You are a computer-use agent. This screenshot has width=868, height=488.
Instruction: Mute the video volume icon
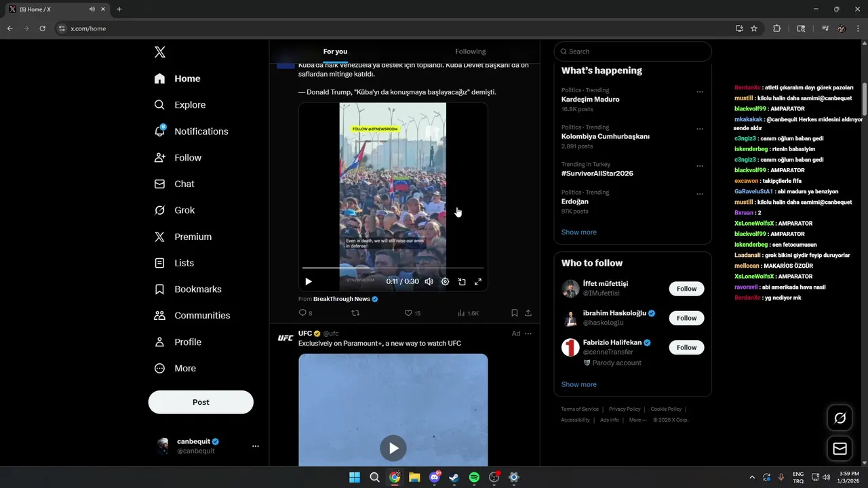[x=429, y=281]
